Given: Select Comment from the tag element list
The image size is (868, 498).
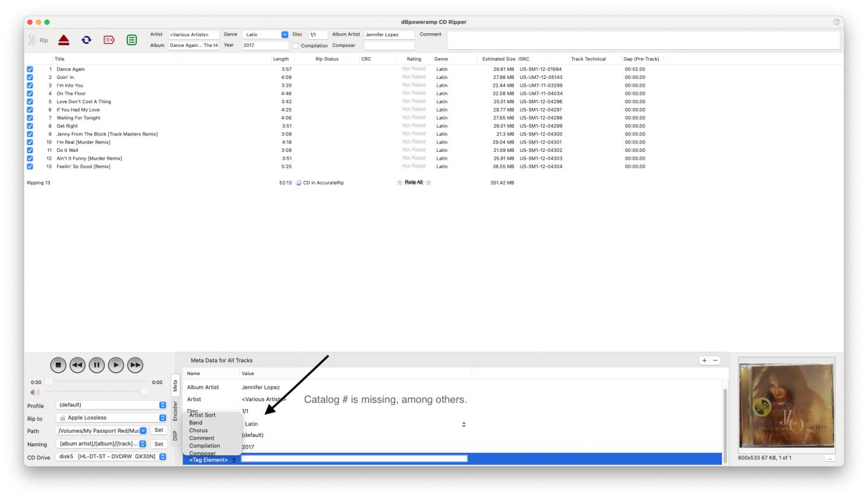Looking at the screenshot, I should [201, 438].
